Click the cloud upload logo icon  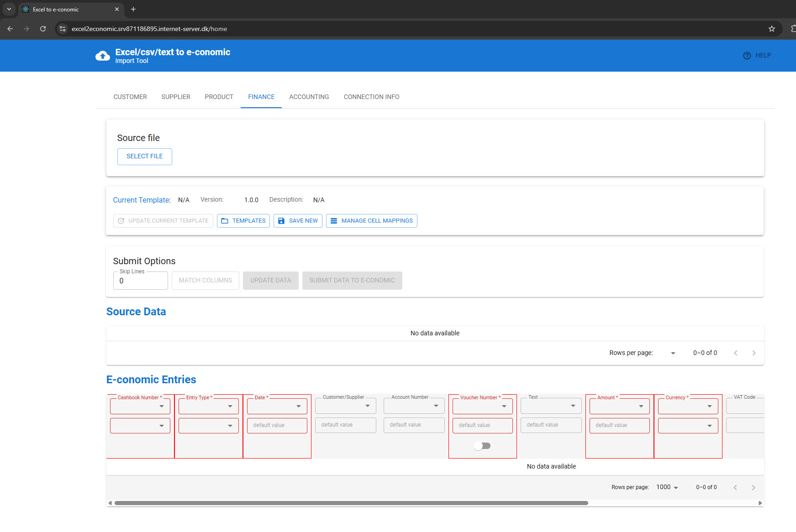[x=103, y=56]
